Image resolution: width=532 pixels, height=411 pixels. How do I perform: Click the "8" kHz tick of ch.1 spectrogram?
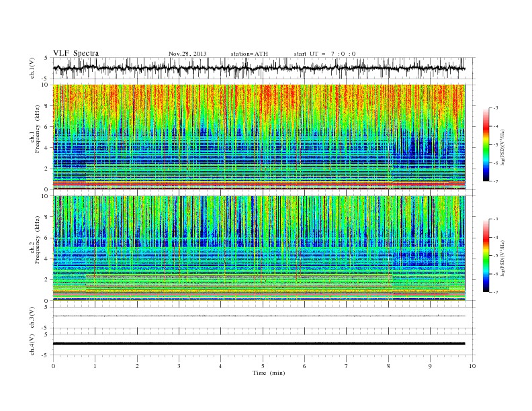(x=46, y=106)
